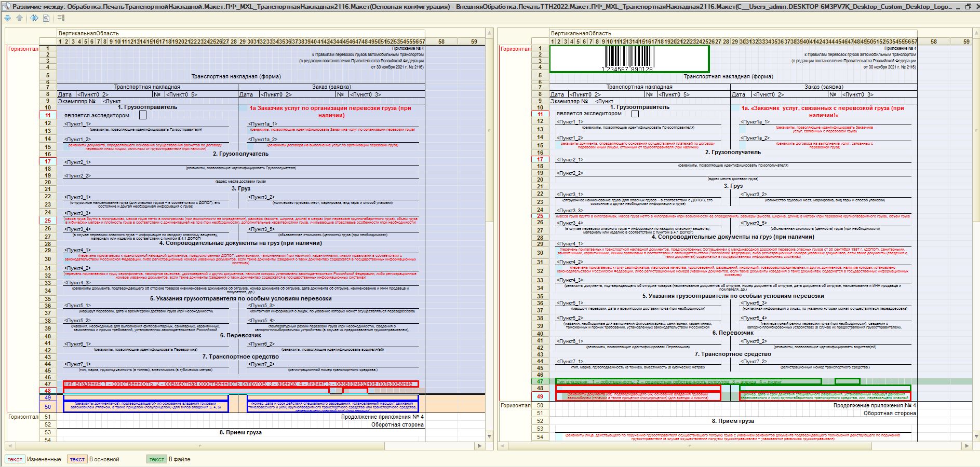Restore the comparison window size
Screen dimensions: 980x467
[968, 7]
